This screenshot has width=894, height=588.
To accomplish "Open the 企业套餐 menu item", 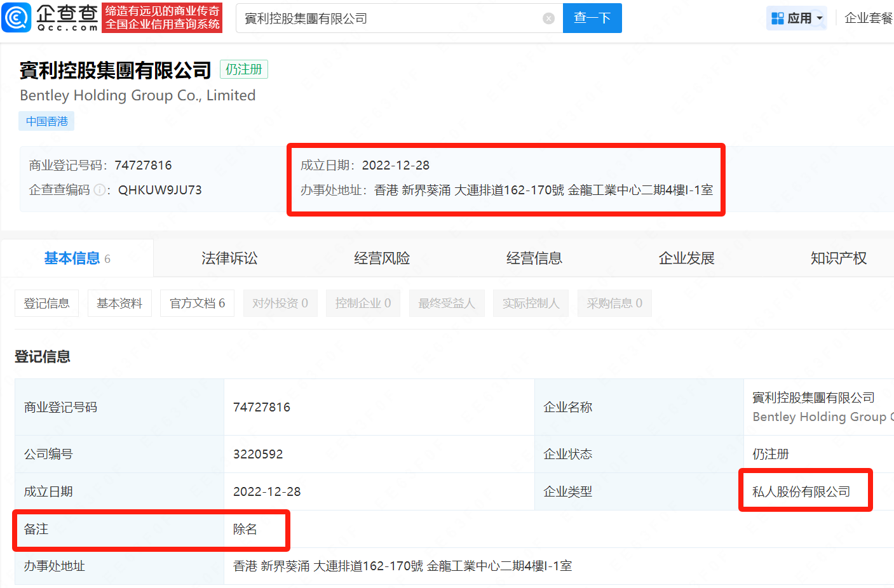I will [868, 18].
